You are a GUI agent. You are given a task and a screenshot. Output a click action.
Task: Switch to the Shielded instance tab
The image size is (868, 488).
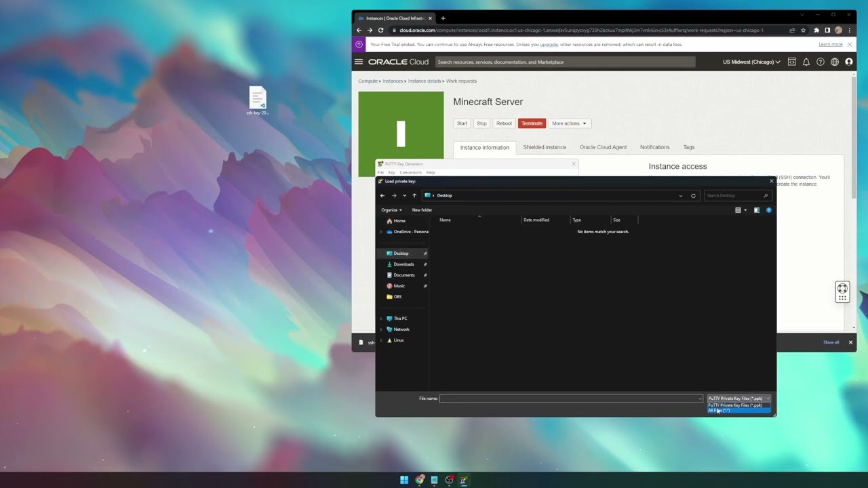pyautogui.click(x=544, y=147)
